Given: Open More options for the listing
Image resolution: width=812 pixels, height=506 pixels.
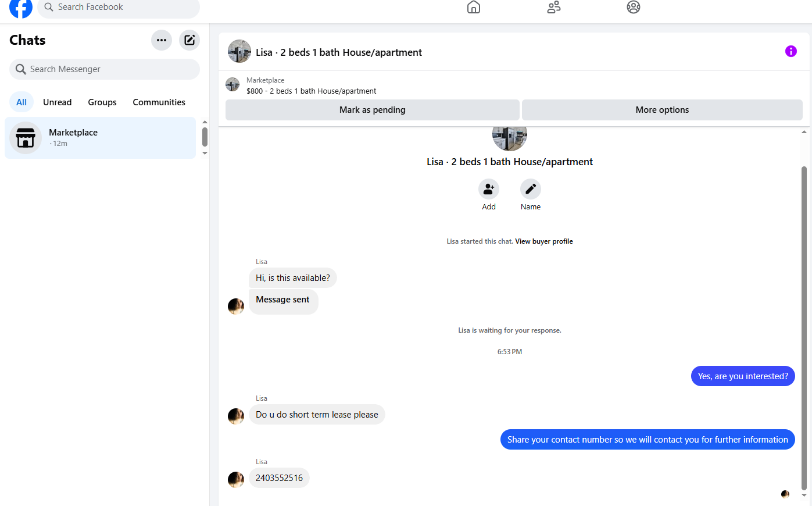Looking at the screenshot, I should pyautogui.click(x=662, y=110).
